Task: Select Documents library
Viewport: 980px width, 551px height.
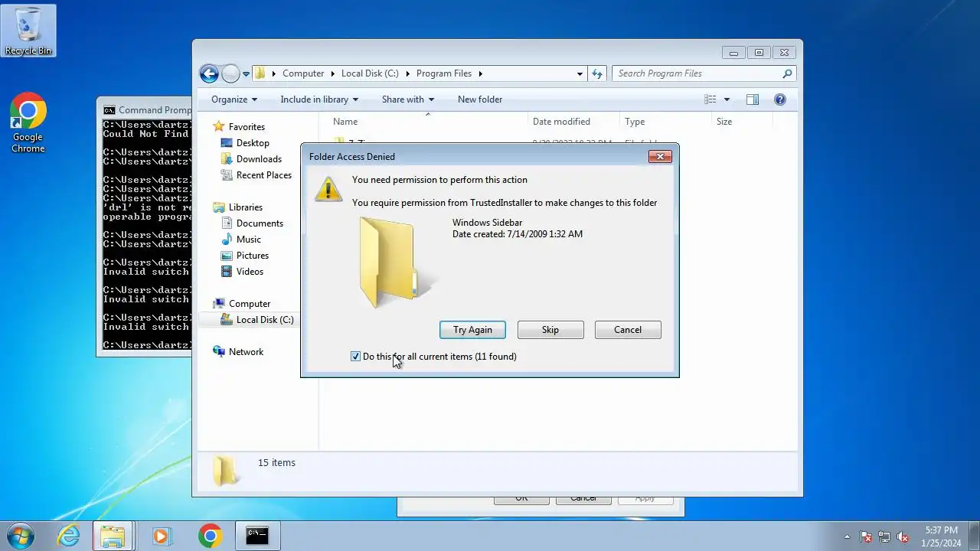Action: (x=260, y=223)
